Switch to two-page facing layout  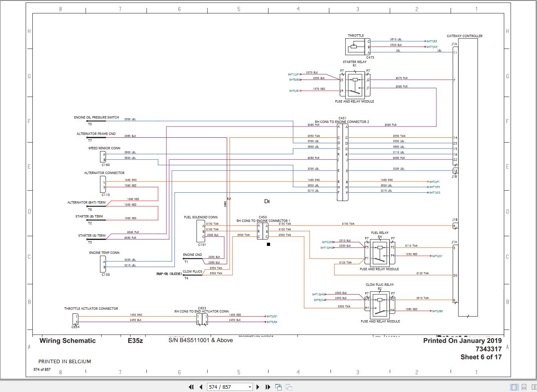click(534, 387)
